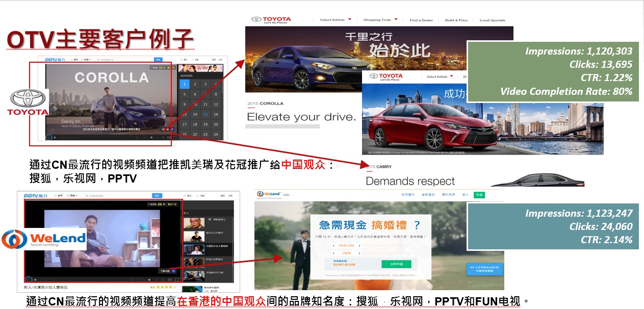
Task: Click the "CTR: 2.14%" statistic
Action: 606,240
